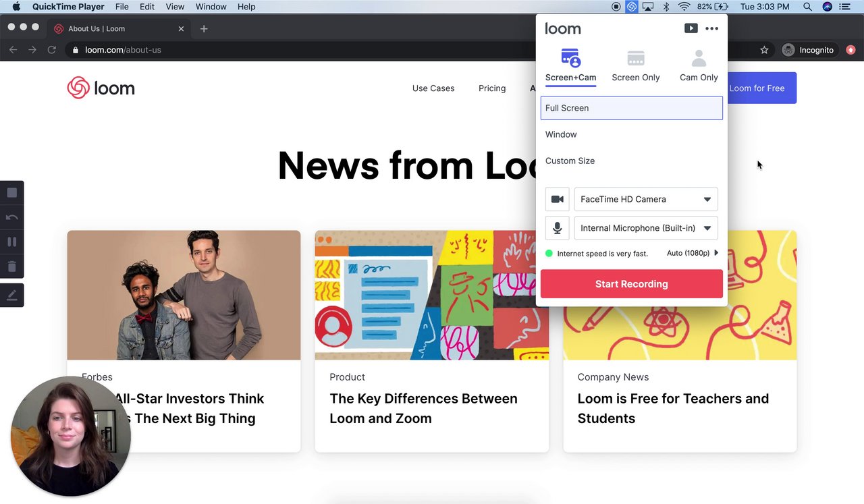
Task: Click the red Chrome icon beside Incognito
Action: tap(850, 50)
